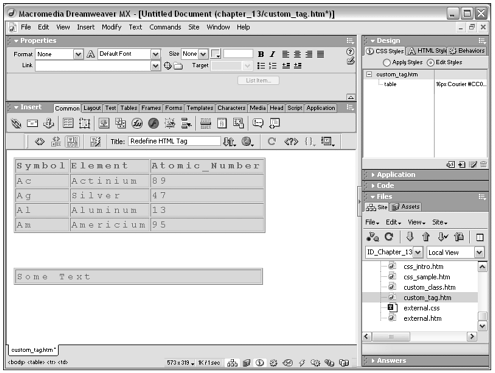Click Delete CSS Style trash icon
This screenshot has height=373, width=495.
click(x=483, y=164)
